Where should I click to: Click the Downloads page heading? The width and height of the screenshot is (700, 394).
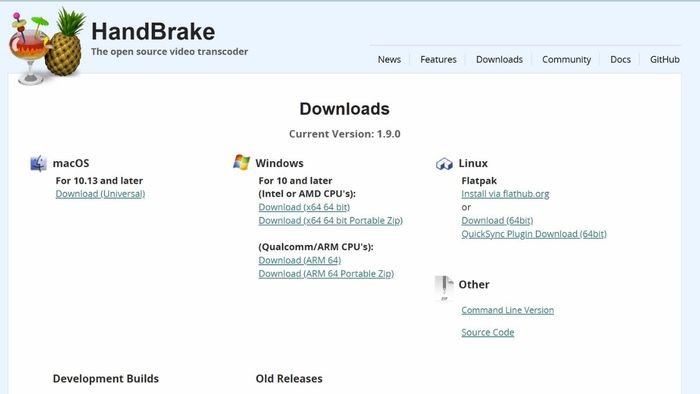tap(344, 109)
